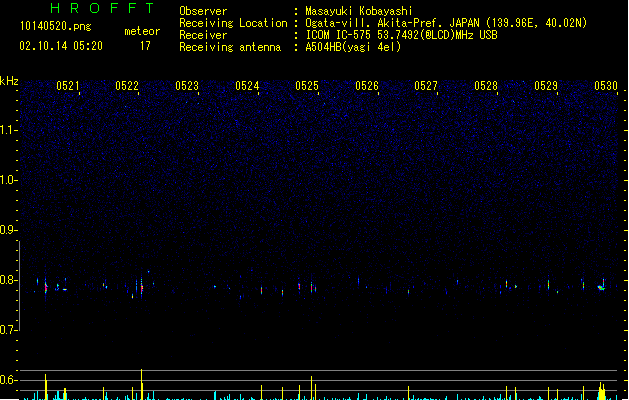The height and width of the screenshot is (400, 629).
Task: Click the Observer label
Action: click(x=203, y=11)
